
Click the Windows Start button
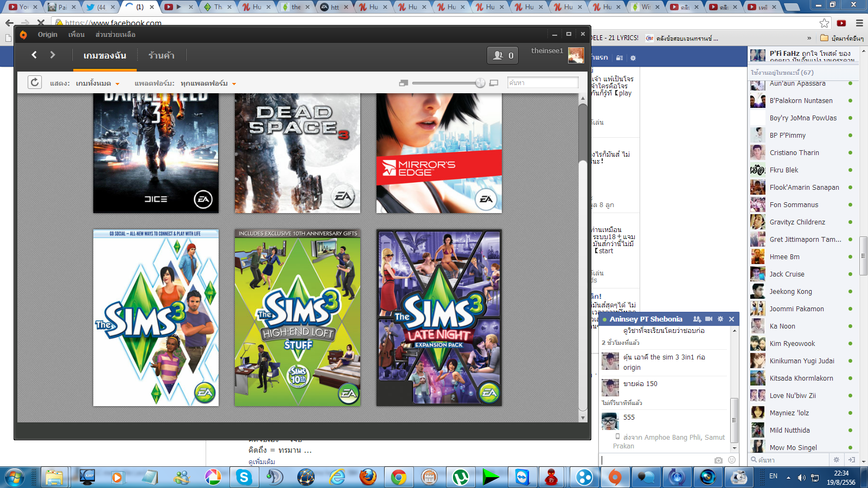(x=15, y=477)
